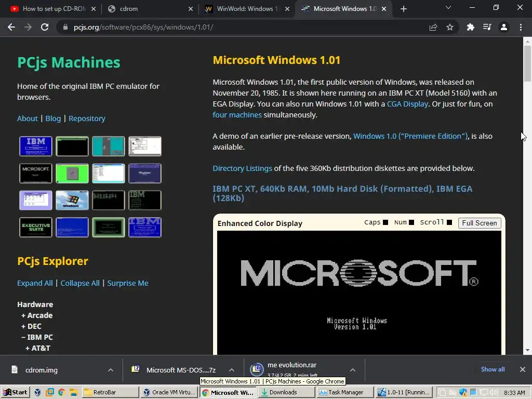The width and height of the screenshot is (532, 399).
Task: Open the bright green screen thumbnail
Action: pos(72,174)
